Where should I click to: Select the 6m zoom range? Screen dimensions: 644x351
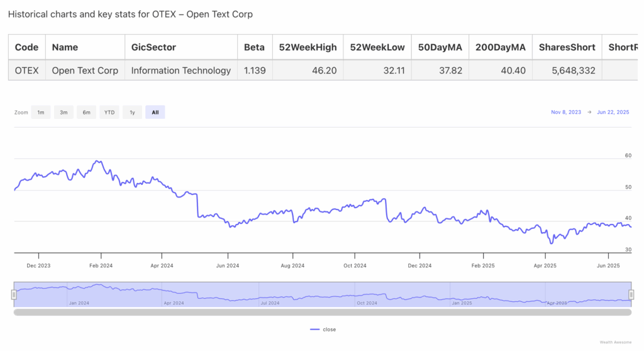[x=86, y=112]
